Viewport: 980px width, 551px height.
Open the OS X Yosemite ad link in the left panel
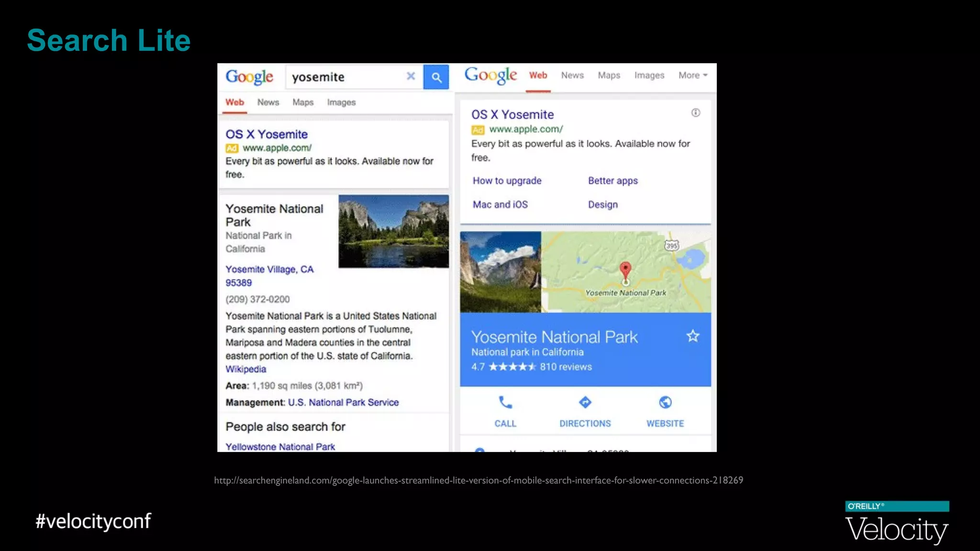267,134
